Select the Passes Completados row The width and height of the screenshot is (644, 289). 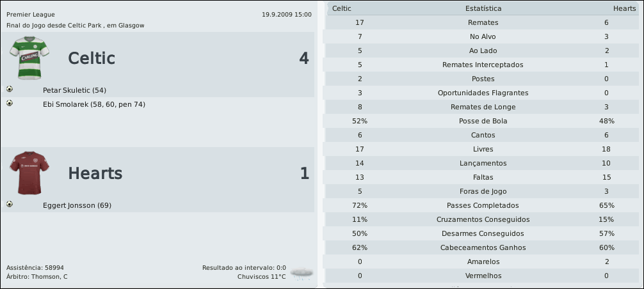[483, 205]
